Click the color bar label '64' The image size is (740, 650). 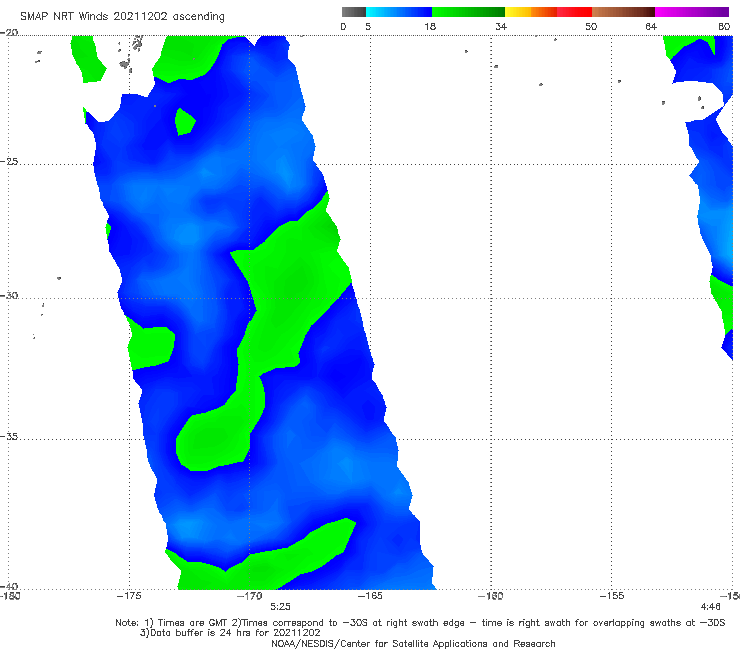point(651,26)
